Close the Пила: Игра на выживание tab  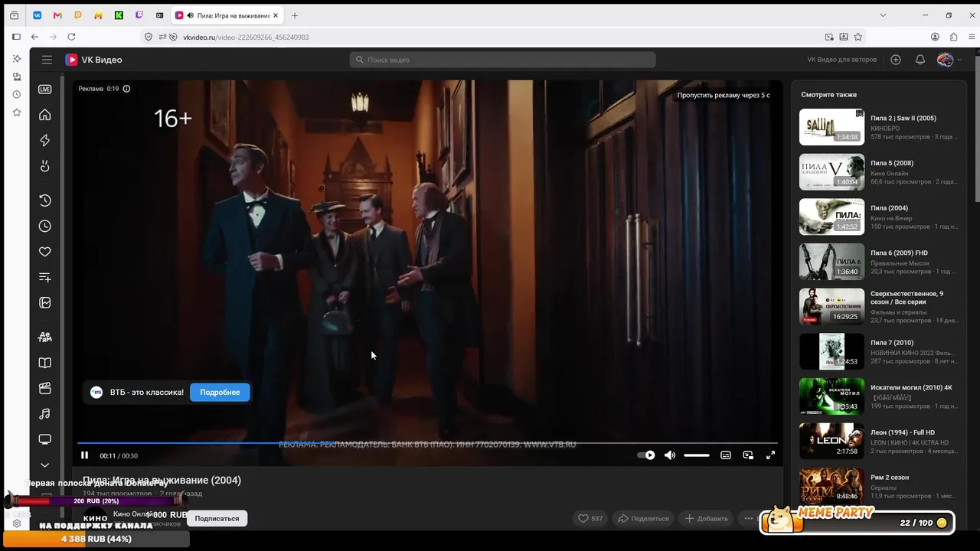pos(277,15)
